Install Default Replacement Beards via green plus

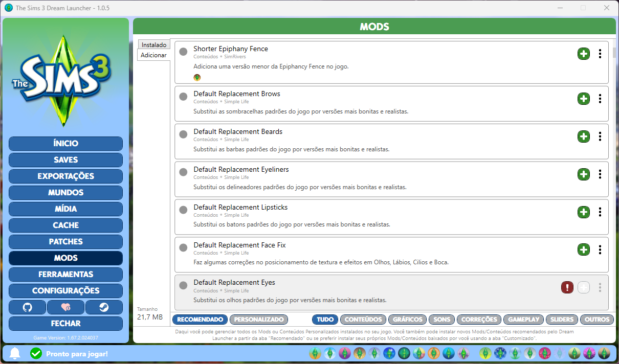tap(584, 136)
